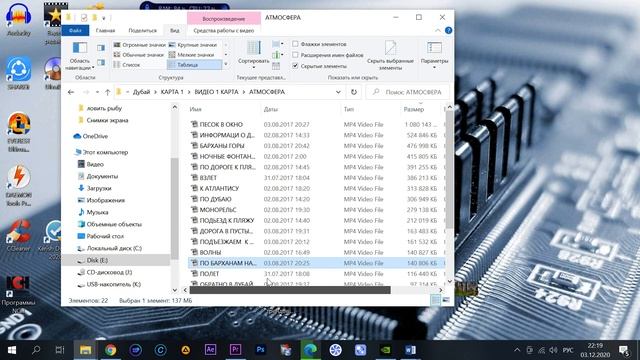Launch Premiere Pro from taskbar
This screenshot has height=360, width=640.
(x=236, y=350)
